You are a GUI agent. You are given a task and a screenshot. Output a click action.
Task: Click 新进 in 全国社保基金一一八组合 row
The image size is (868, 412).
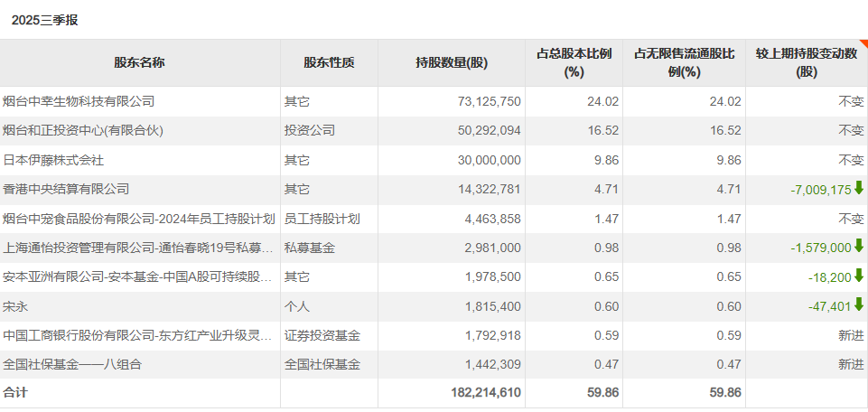pos(851,364)
